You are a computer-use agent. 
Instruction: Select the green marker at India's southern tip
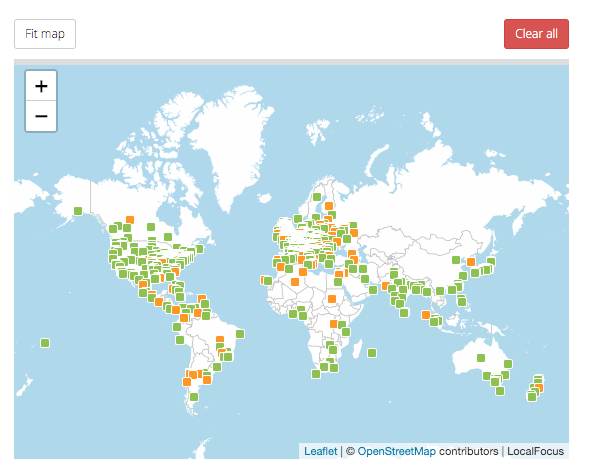404,313
